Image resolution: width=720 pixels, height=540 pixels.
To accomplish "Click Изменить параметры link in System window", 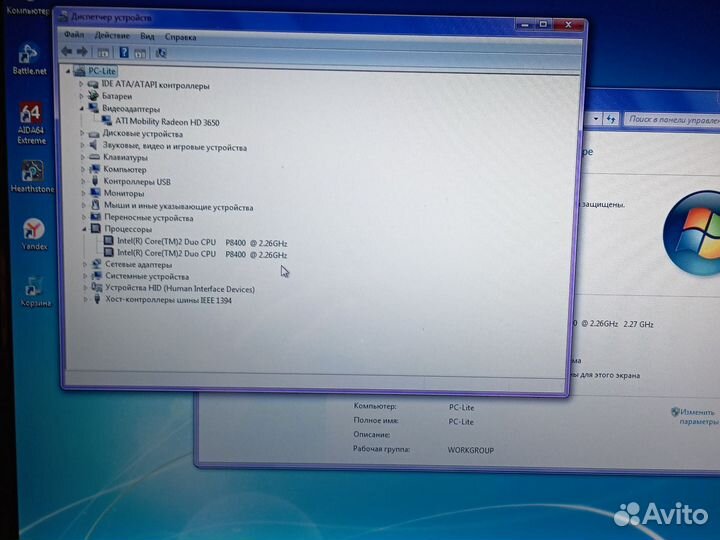I will [x=696, y=416].
